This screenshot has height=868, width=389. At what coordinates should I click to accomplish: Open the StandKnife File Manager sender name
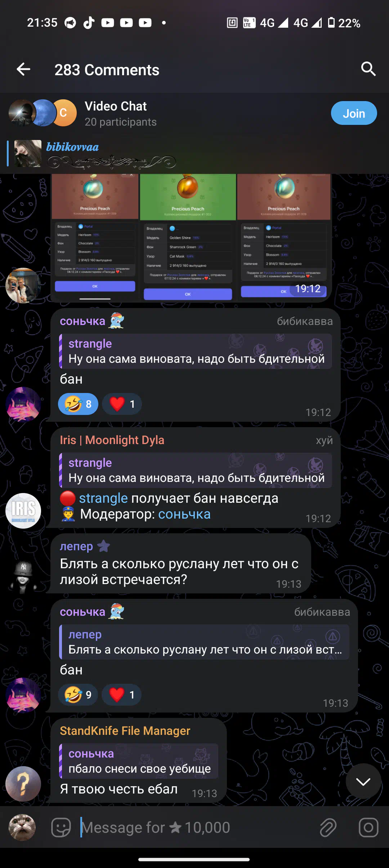125,731
